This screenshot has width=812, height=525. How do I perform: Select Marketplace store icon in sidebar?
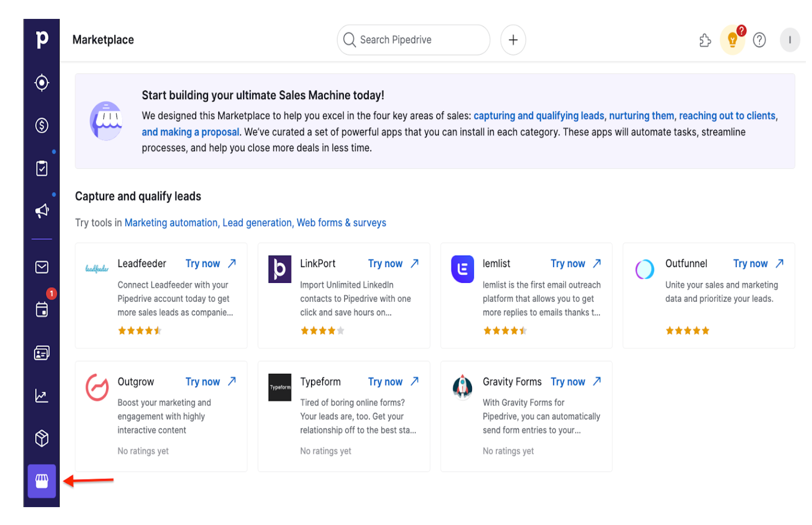(x=42, y=481)
